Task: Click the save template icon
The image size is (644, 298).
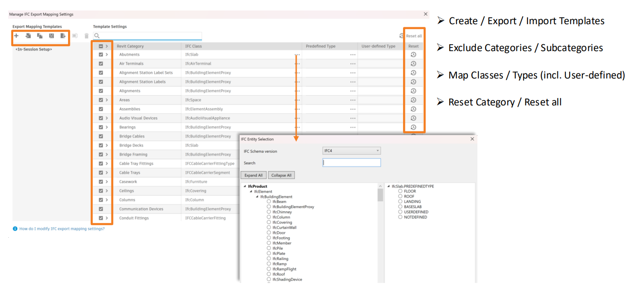Action: (52, 36)
